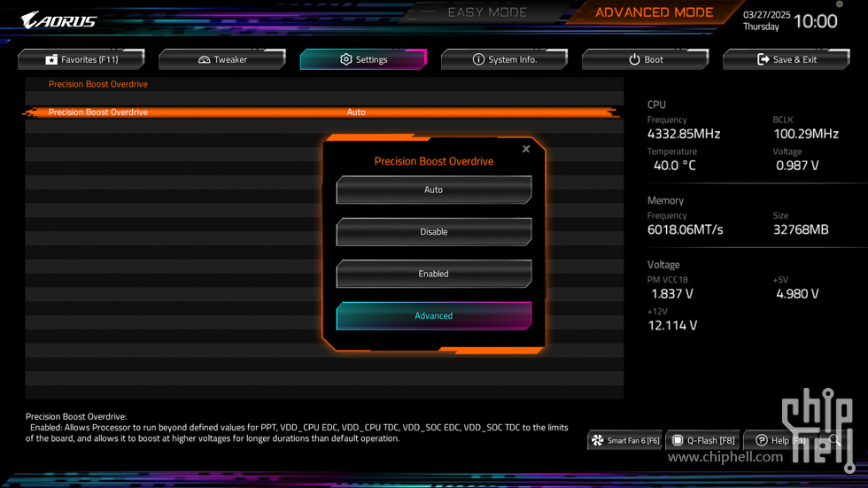Screen dimensions: 868x488
Task: Click the Smart Fan 6 fan icon
Action: click(598, 440)
